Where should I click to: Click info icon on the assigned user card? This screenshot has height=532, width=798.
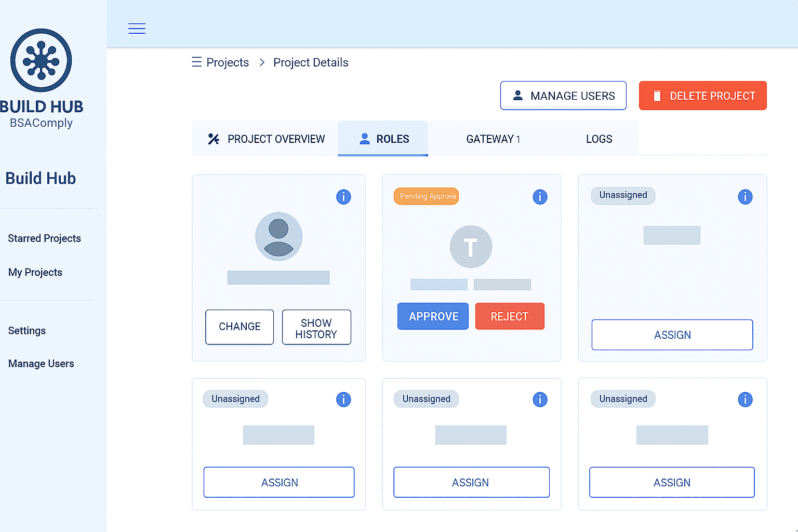point(343,197)
